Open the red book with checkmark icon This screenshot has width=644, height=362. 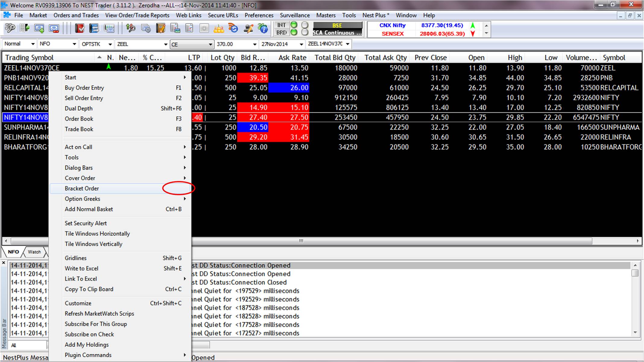coord(80,29)
